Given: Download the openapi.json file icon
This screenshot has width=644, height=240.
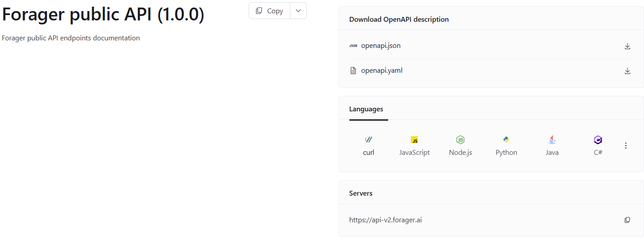Looking at the screenshot, I should [x=627, y=46].
